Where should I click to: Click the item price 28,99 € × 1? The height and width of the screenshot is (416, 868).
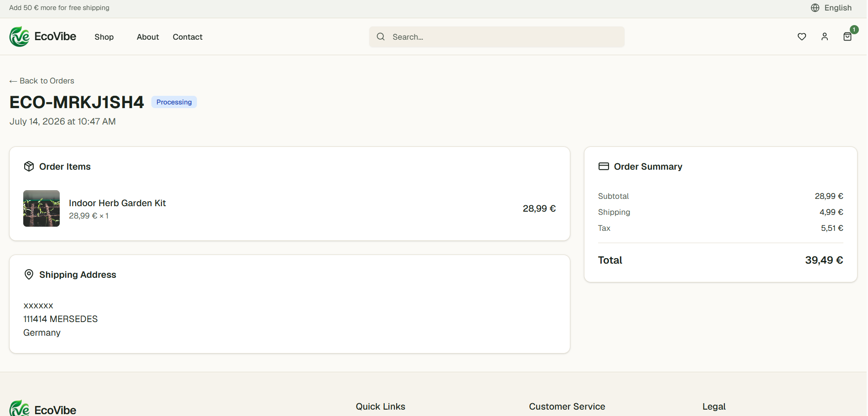pyautogui.click(x=89, y=216)
